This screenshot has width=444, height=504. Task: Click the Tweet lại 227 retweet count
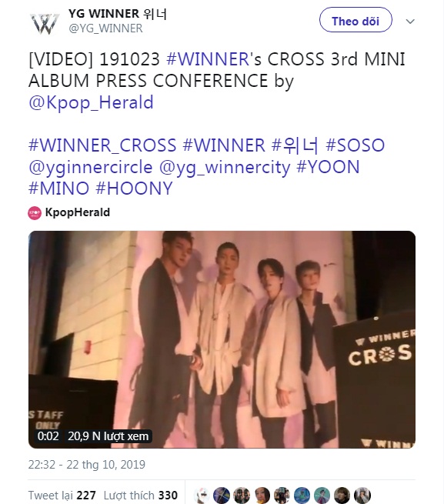(62, 496)
